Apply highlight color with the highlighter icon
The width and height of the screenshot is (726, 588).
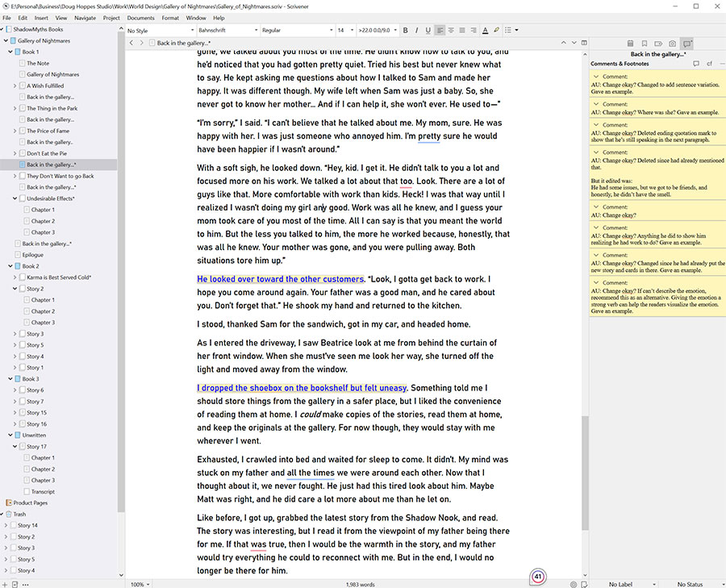click(495, 30)
